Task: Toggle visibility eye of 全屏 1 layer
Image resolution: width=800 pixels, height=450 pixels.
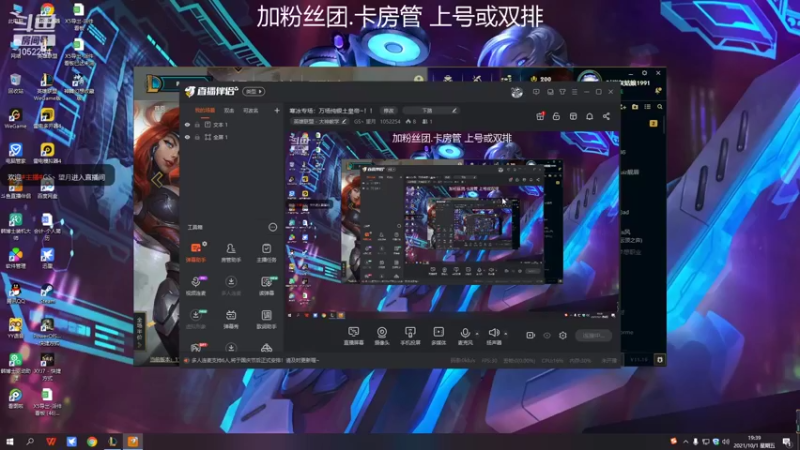Action: coord(187,137)
